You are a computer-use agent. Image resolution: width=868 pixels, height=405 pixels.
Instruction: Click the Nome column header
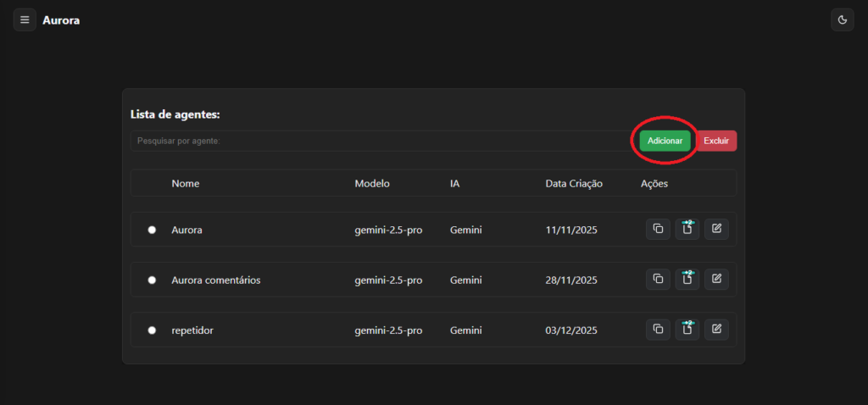pyautogui.click(x=186, y=183)
